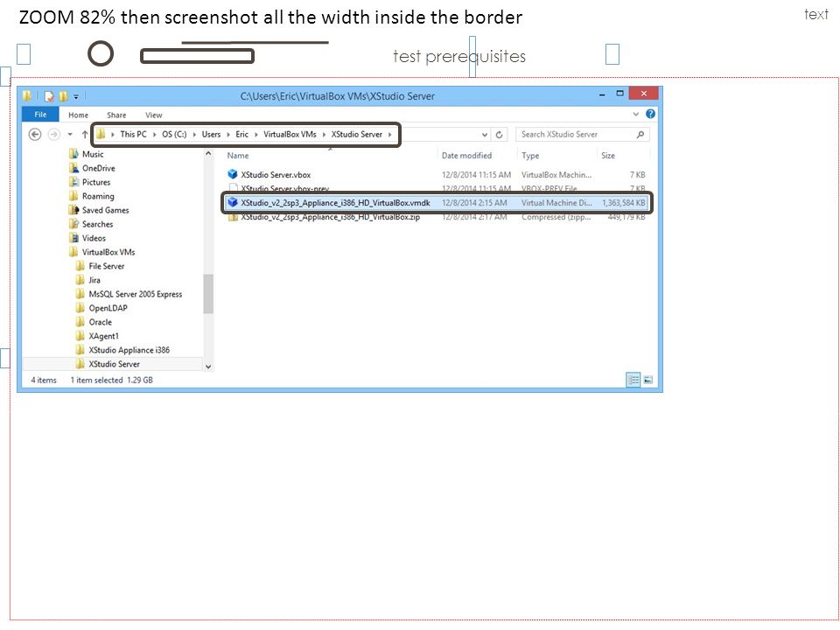Click the OneDrive folder icon

73,168
